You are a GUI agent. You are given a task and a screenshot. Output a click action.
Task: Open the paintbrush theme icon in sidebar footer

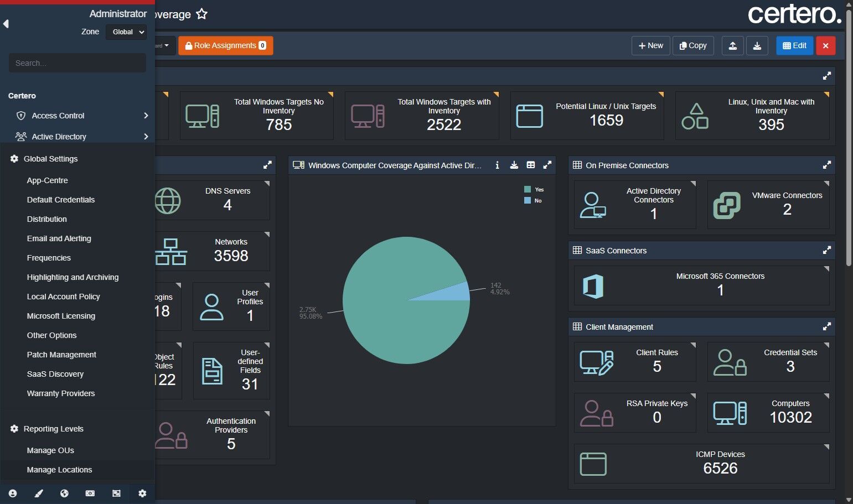click(39, 493)
